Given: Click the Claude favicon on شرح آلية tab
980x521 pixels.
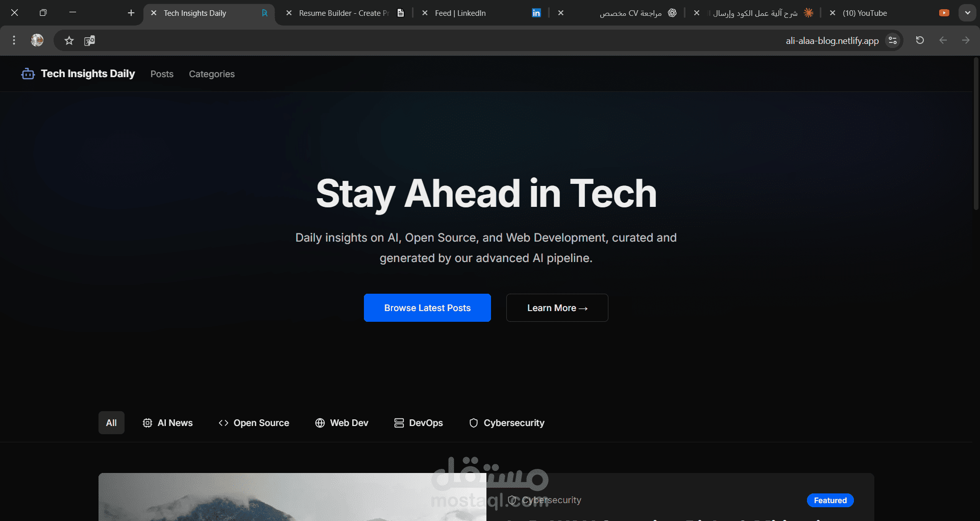Looking at the screenshot, I should pos(808,13).
